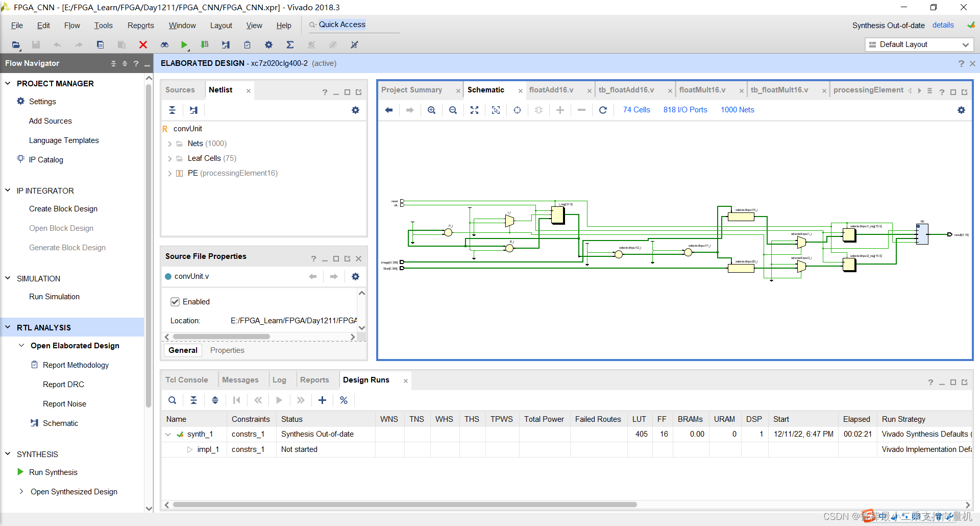Screen dimensions: 980x526
Task: Close the Design Runs tab
Action: tap(406, 381)
